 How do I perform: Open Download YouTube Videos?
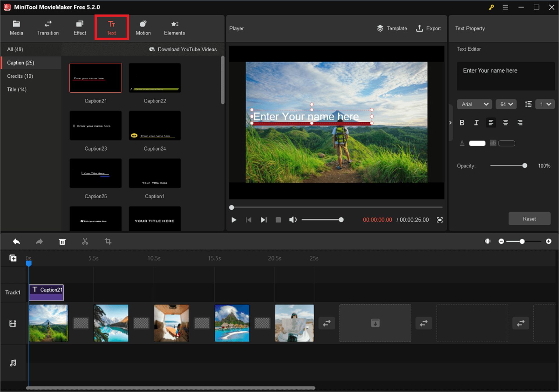click(183, 49)
